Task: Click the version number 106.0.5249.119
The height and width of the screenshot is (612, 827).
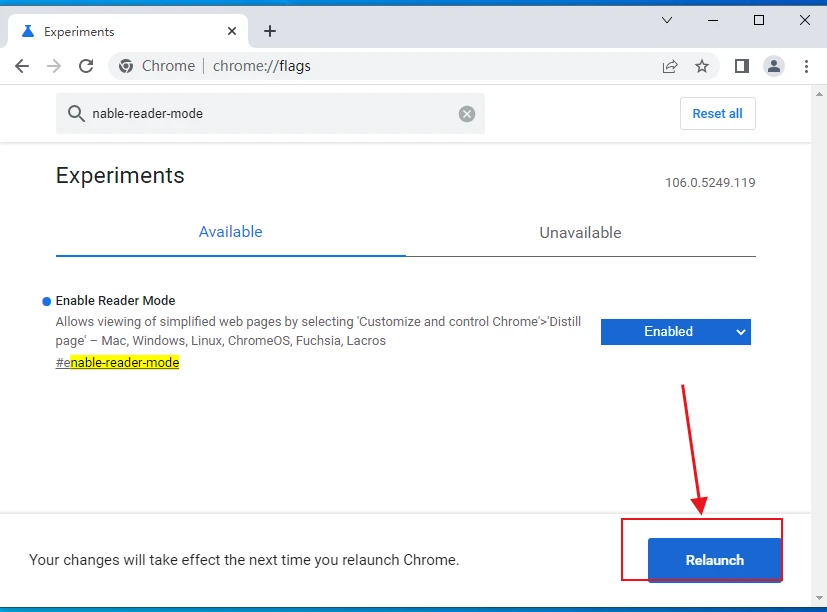Action: click(710, 183)
